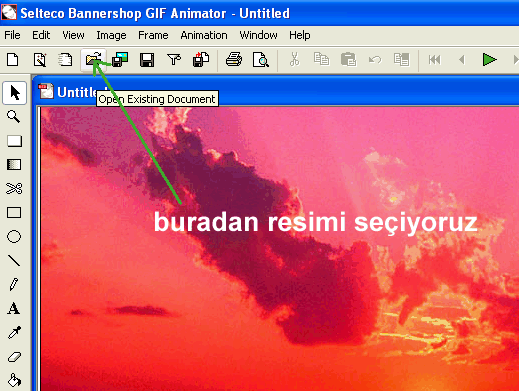Click the New document icon
This screenshot has height=391, width=519.
[x=13, y=60]
